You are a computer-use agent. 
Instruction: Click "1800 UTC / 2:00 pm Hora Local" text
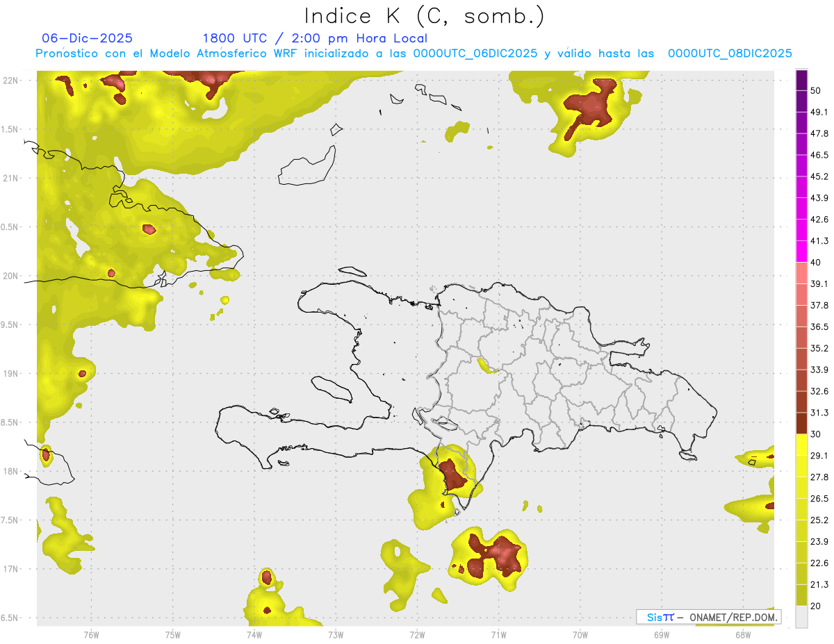pyautogui.click(x=315, y=38)
